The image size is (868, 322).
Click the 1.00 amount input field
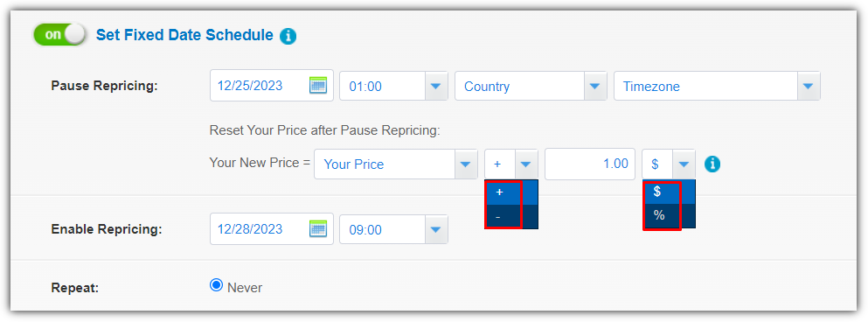pos(590,164)
